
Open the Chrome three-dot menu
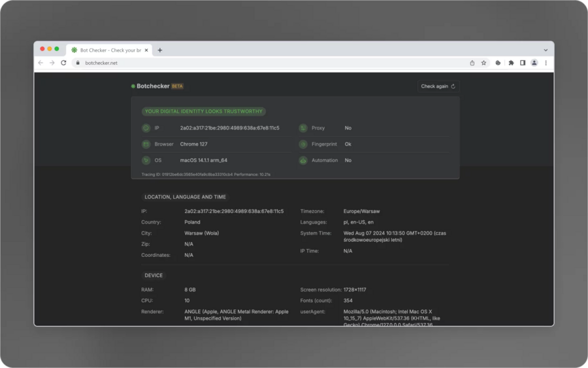pyautogui.click(x=546, y=63)
